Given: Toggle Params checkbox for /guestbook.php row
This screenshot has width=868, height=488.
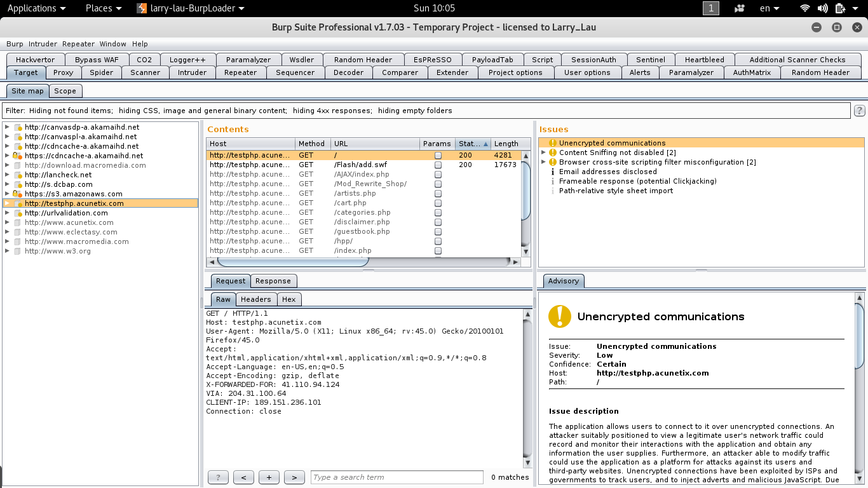Looking at the screenshot, I should tap(438, 231).
